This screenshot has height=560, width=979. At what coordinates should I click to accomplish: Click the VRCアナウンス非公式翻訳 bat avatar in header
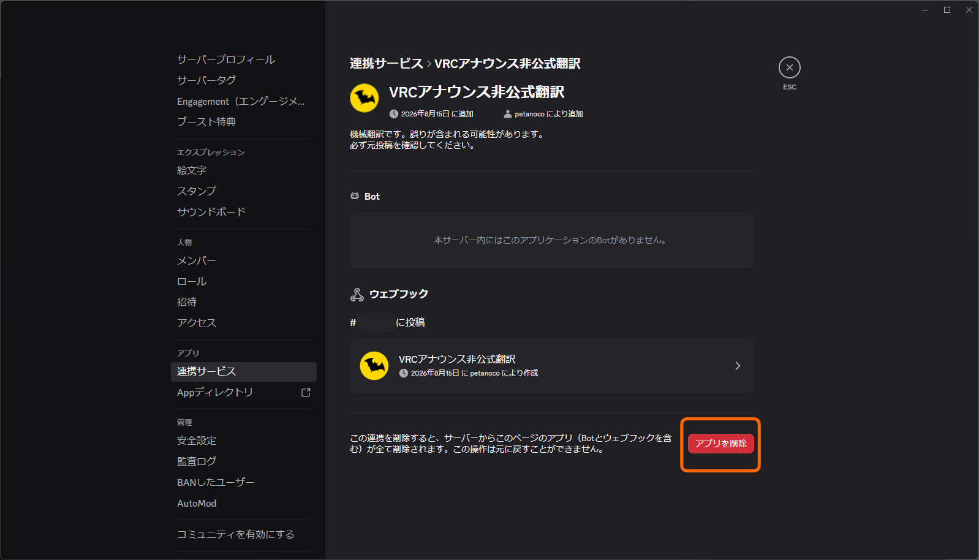[x=365, y=98]
